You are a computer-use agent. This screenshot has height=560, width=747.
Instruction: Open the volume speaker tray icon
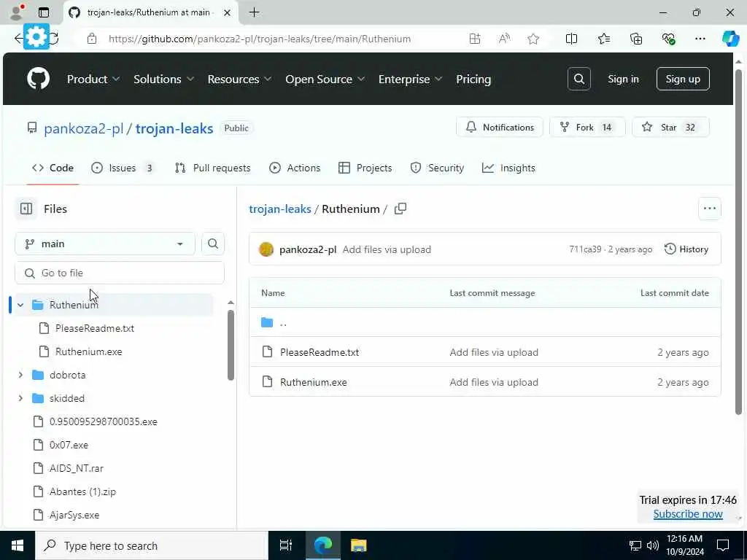coord(653,545)
